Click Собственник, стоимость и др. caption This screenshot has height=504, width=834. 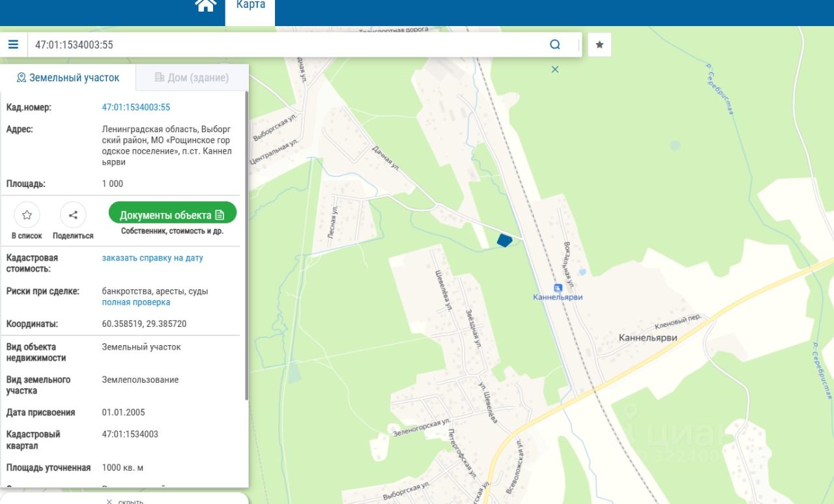[x=172, y=232]
